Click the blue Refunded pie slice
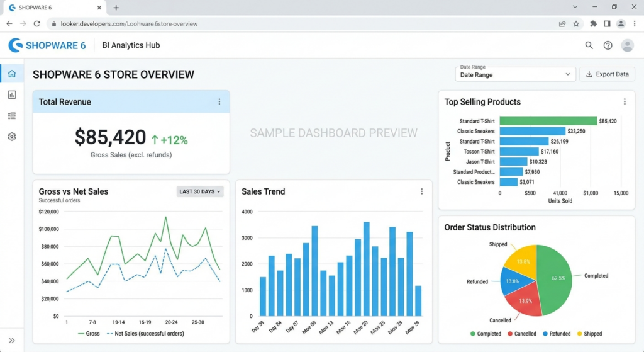The width and height of the screenshot is (644, 352). pyautogui.click(x=513, y=281)
